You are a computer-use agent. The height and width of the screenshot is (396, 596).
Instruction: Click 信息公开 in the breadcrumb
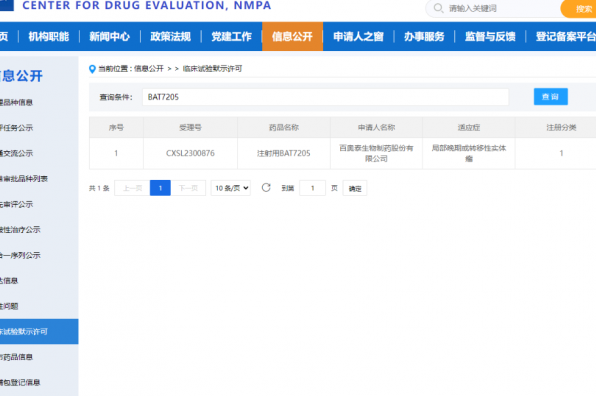click(149, 69)
